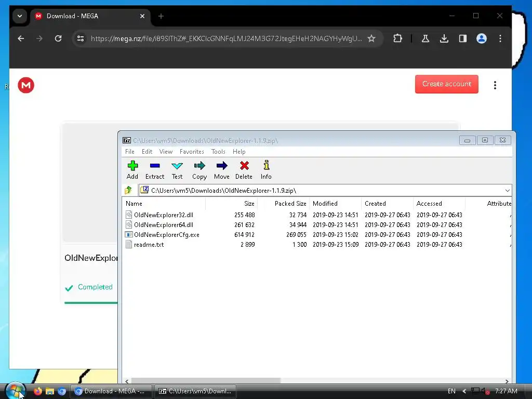
Task: Click the 7-Zip horizontal scrollbar thumb
Action: (206, 381)
